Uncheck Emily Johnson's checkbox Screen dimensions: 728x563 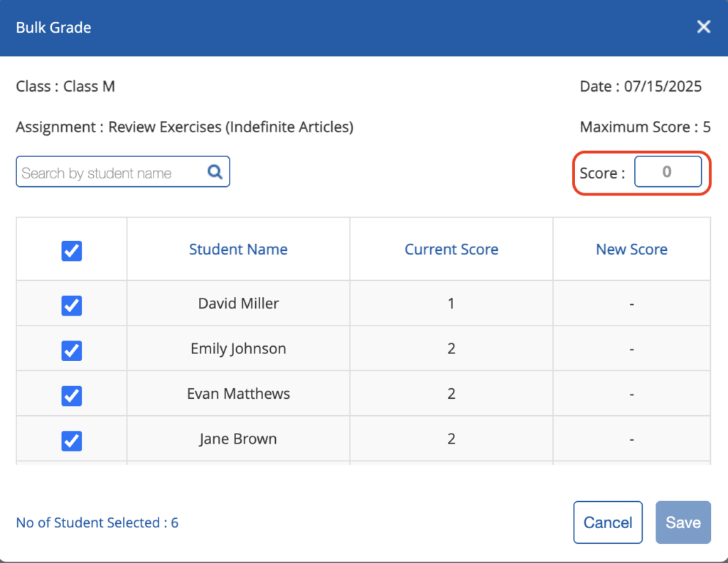tap(72, 350)
